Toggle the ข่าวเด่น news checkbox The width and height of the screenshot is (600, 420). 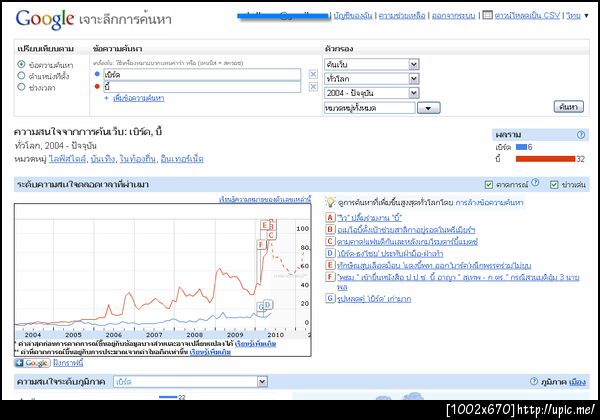pyautogui.click(x=554, y=184)
